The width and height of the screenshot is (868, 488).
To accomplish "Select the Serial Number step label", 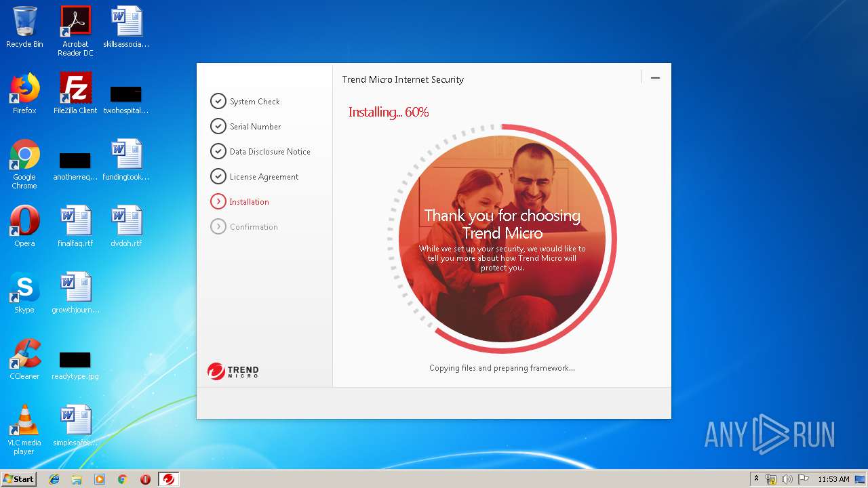I will (x=256, y=127).
